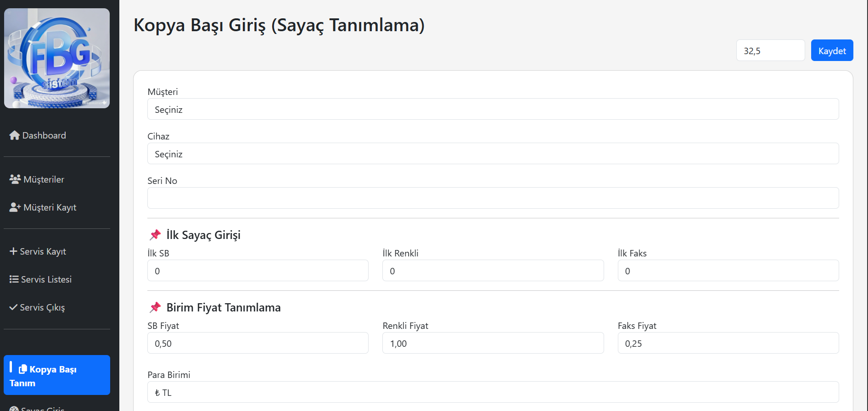Focus the Seri No input field
This screenshot has width=868, height=411.
[x=493, y=198]
